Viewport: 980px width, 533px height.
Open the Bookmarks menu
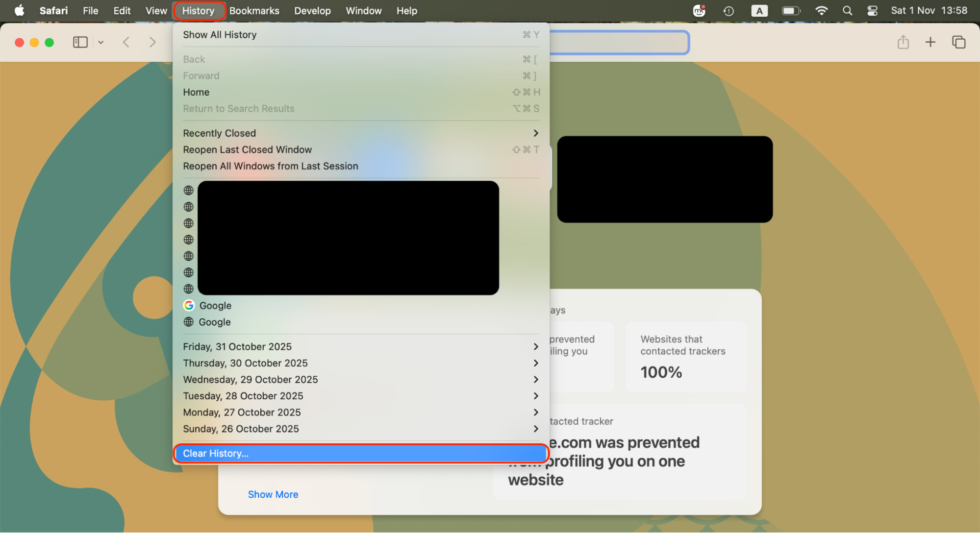coord(254,10)
